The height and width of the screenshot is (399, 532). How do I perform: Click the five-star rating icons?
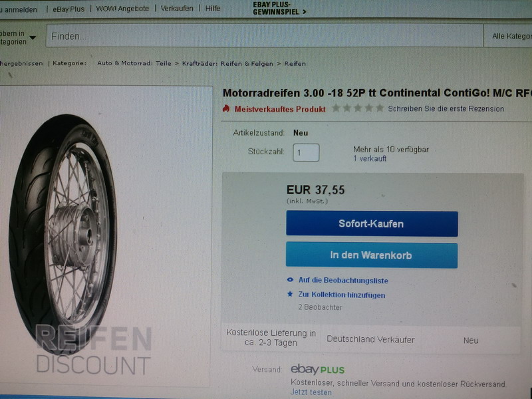click(x=358, y=108)
